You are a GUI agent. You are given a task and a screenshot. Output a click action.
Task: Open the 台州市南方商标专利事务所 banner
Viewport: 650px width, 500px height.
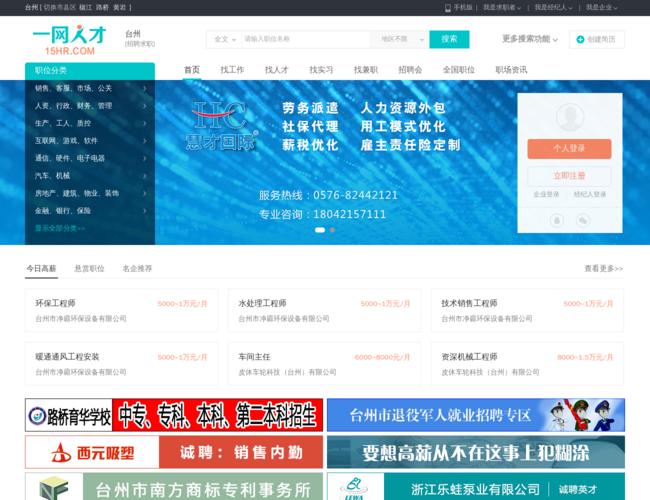[174, 486]
